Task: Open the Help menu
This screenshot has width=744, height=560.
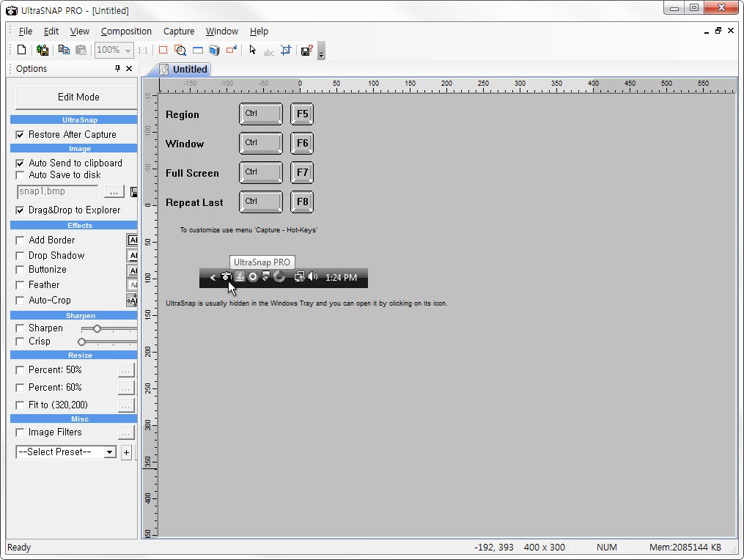Action: 259,32
